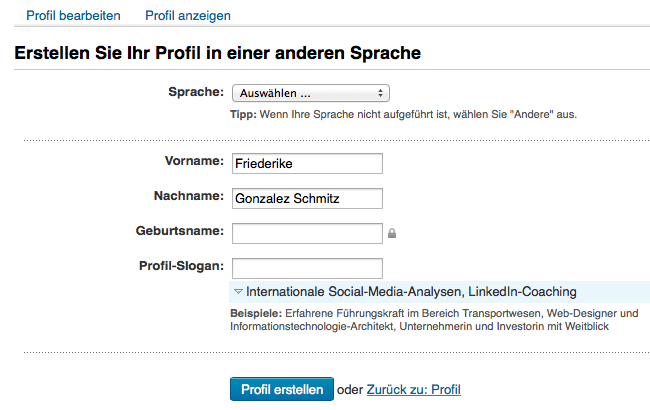Click the Vorname field label

pyautogui.click(x=194, y=161)
